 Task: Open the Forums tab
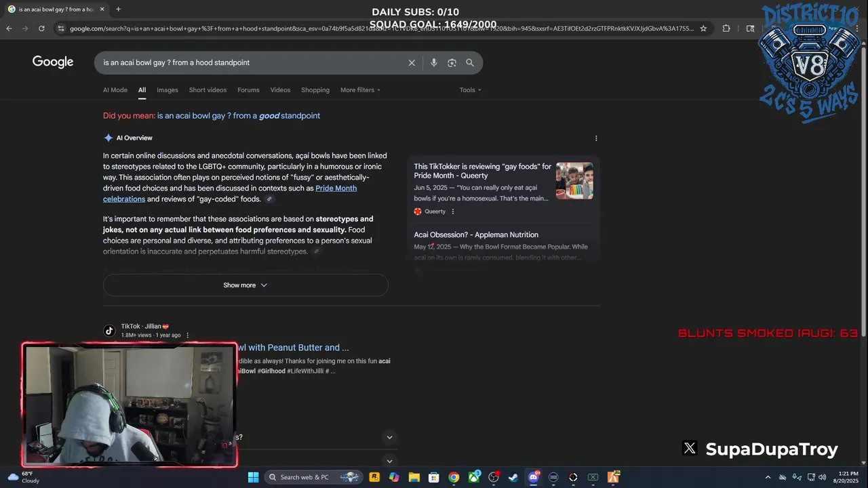[248, 90]
